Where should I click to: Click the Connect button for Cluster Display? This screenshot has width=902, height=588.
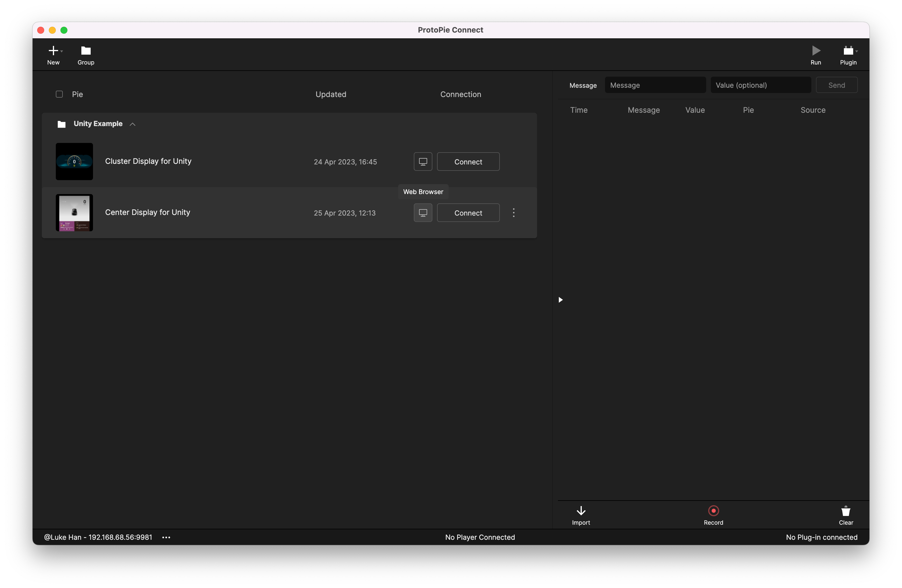(x=468, y=162)
